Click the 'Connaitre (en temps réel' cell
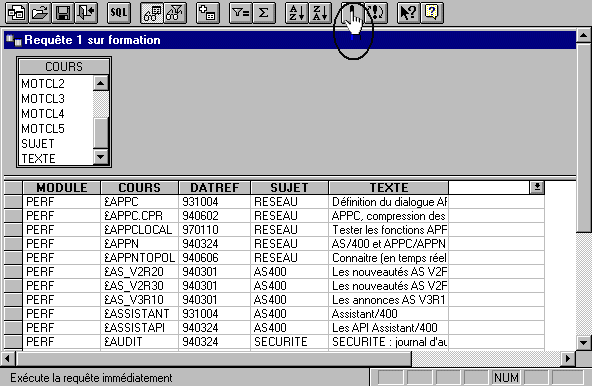Viewport: 592px width, 386px height. [x=388, y=258]
